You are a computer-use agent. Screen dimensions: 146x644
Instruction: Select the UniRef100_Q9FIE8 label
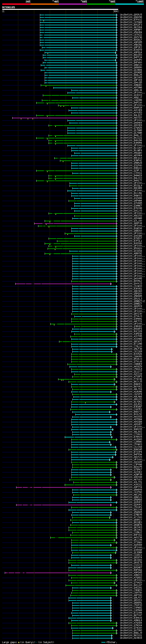[131, 80]
